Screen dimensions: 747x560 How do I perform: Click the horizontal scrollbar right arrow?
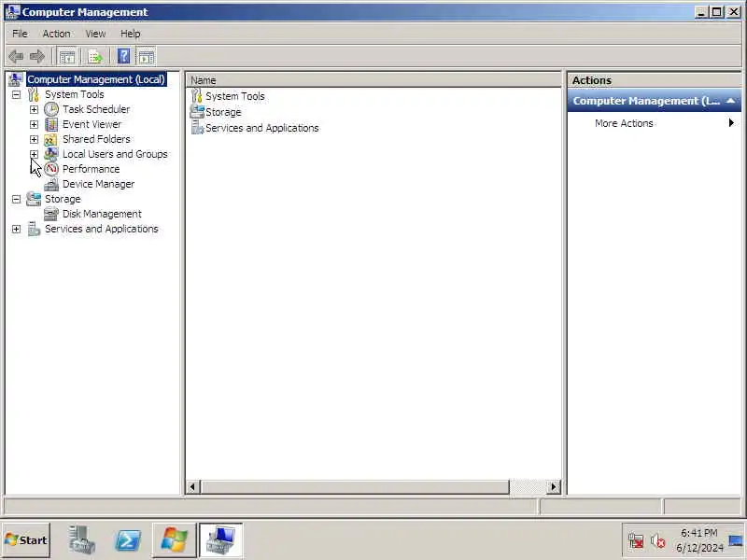[554, 486]
